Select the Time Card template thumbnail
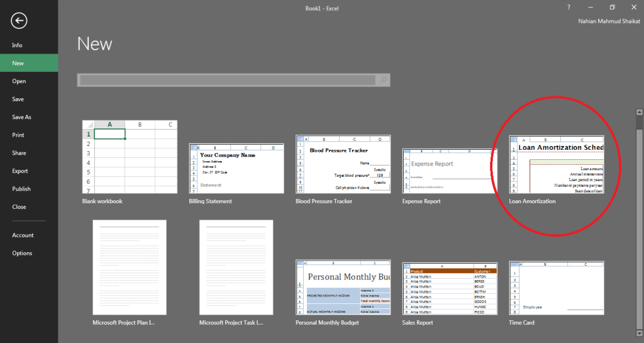Viewport: 644px width, 343px height. click(557, 288)
